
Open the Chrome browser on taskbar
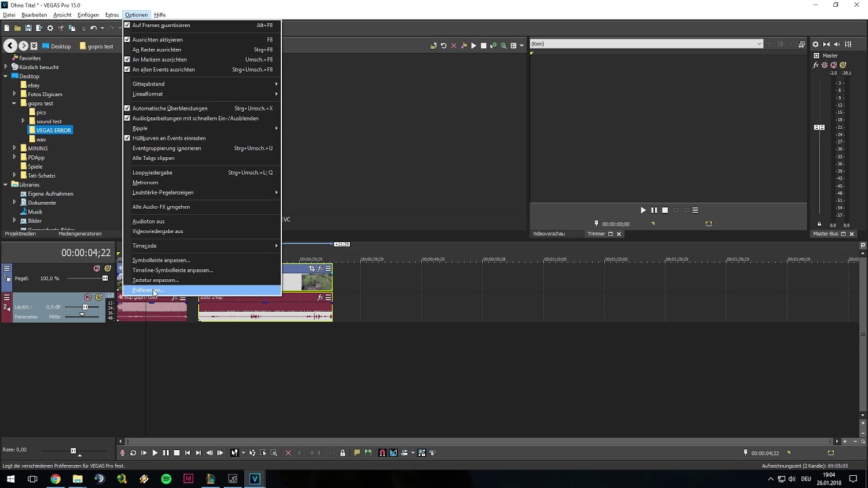click(55, 479)
